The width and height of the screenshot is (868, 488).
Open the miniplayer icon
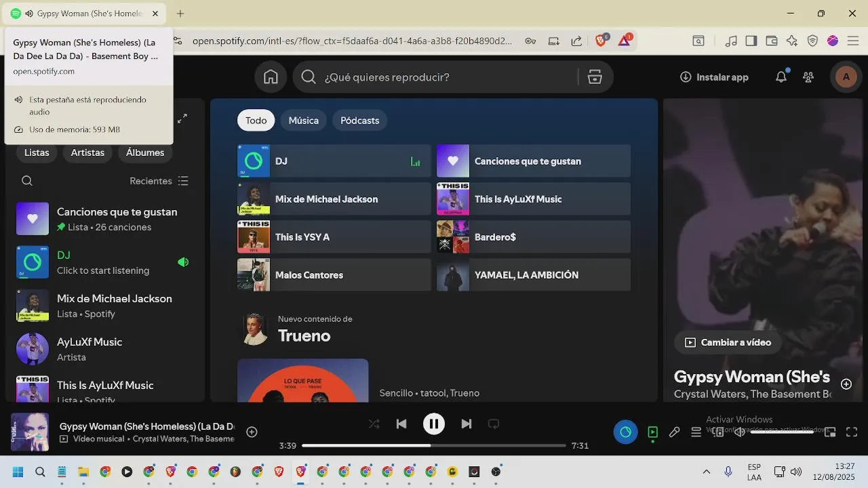point(830,432)
